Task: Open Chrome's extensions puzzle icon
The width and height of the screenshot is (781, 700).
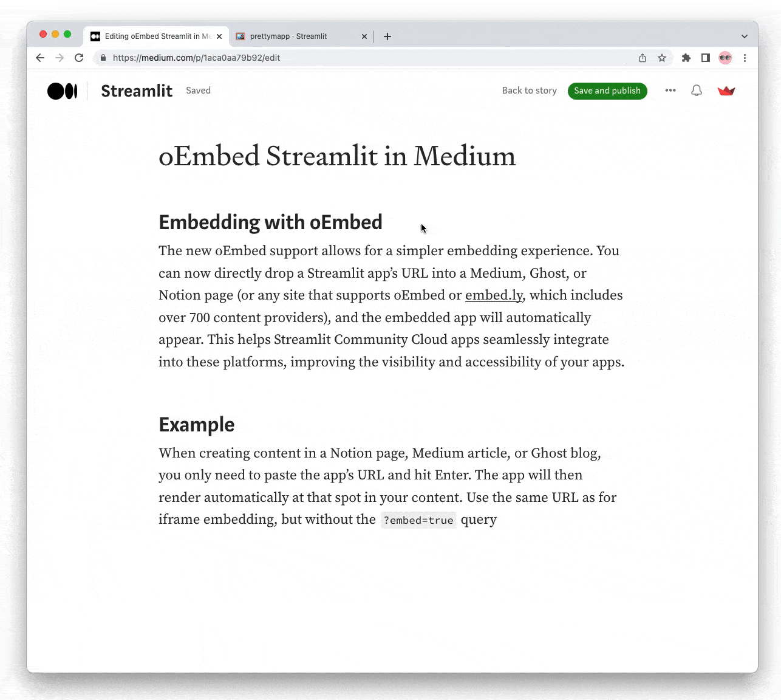Action: click(686, 58)
